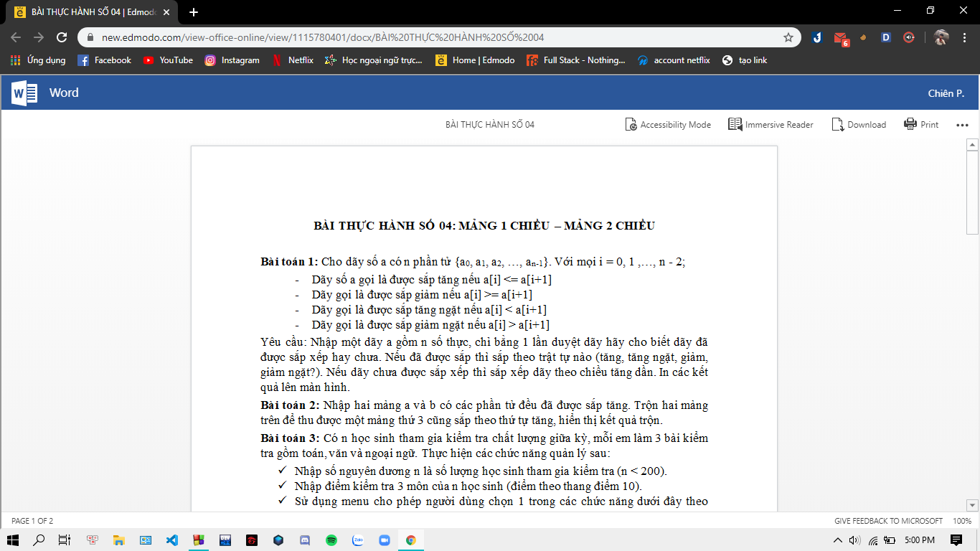Image resolution: width=980 pixels, height=551 pixels.
Task: Click the Chiên P. account name
Action: (x=946, y=93)
